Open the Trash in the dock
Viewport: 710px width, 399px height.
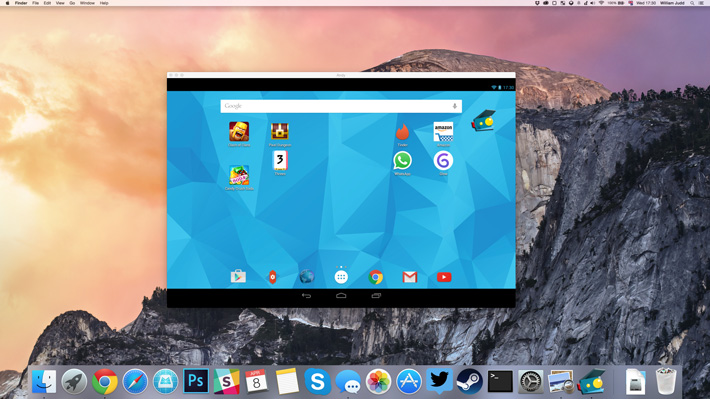coord(666,381)
